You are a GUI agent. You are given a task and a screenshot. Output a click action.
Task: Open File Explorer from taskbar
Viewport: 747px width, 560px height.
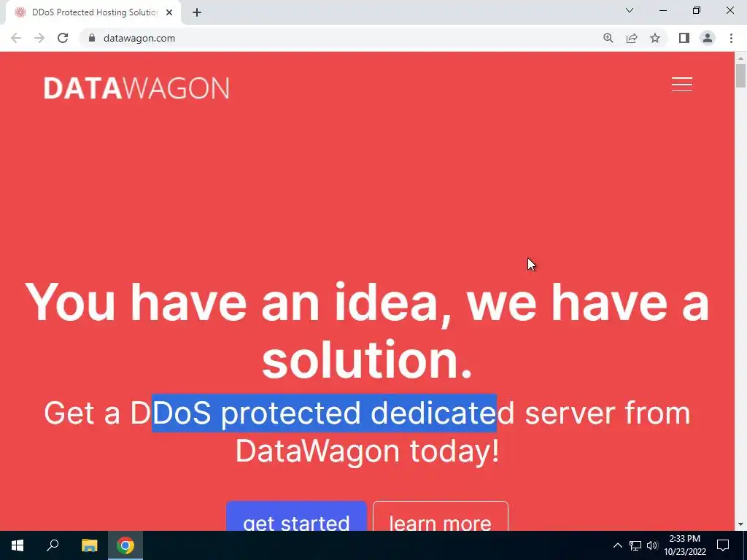pos(89,545)
